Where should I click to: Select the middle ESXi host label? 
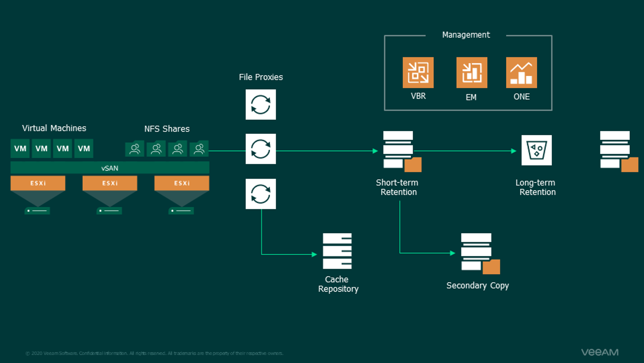[x=109, y=183]
